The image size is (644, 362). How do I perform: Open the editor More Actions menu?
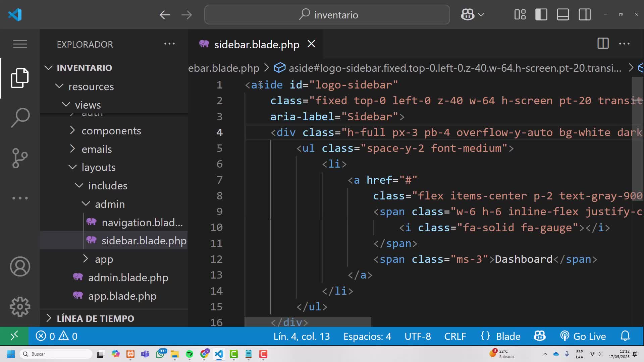[x=624, y=44]
